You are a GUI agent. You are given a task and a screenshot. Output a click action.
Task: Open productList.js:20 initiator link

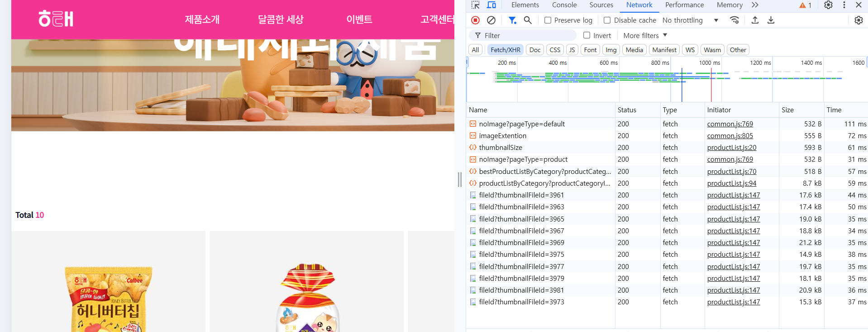(732, 148)
